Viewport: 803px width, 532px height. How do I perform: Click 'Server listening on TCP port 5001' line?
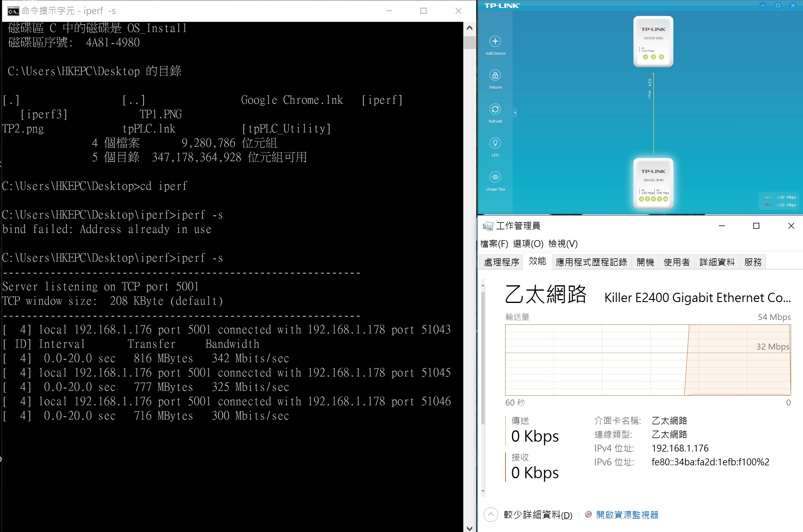tap(101, 287)
